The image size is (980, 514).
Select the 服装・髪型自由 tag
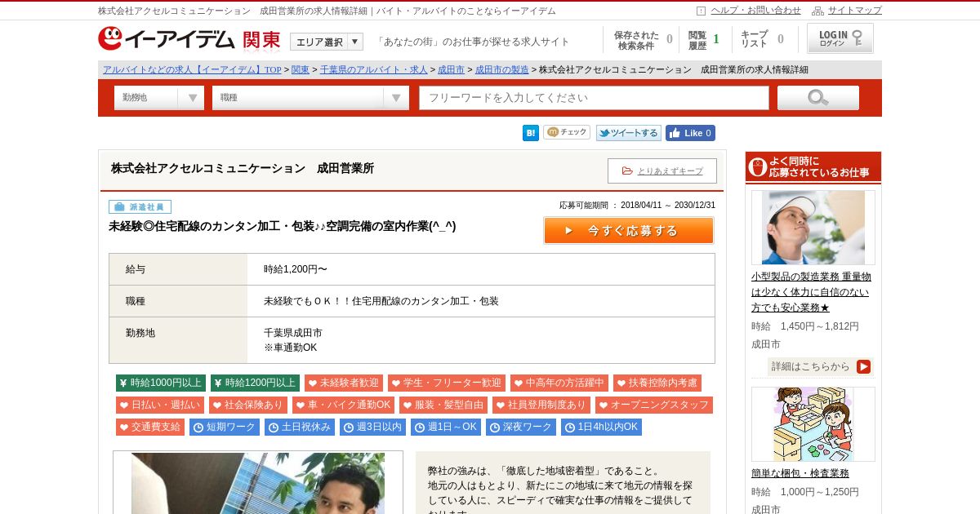tap(443, 405)
